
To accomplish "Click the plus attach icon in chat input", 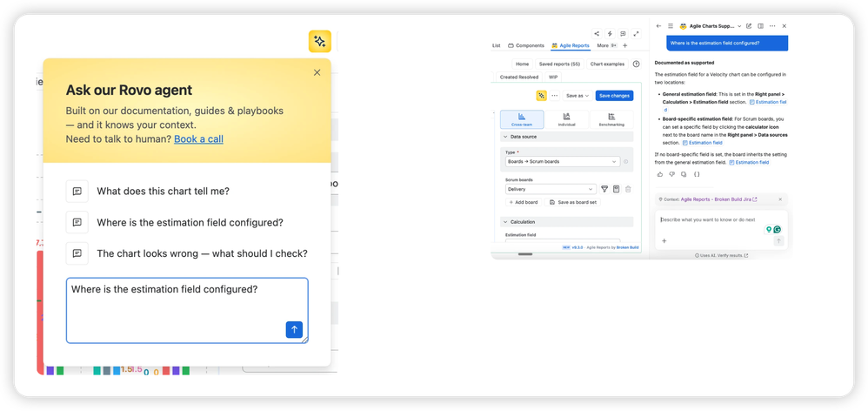I will 664,241.
